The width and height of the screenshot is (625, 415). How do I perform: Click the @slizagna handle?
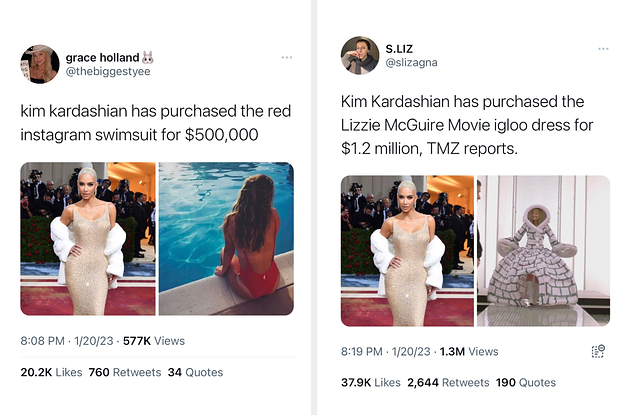point(411,62)
